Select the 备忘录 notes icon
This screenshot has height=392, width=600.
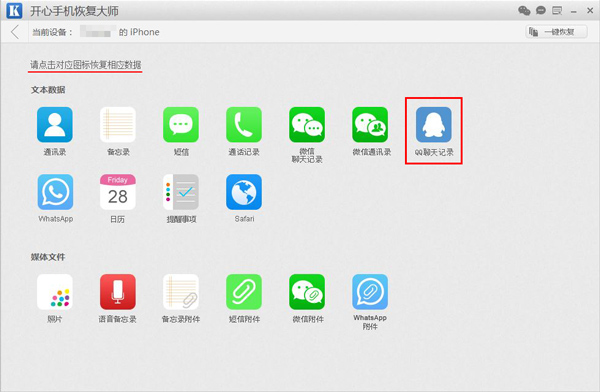(118, 125)
